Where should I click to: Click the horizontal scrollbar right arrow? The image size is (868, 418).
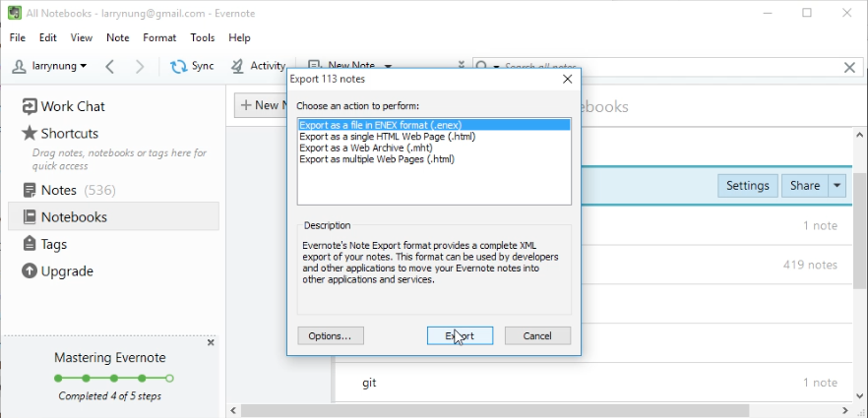846,410
